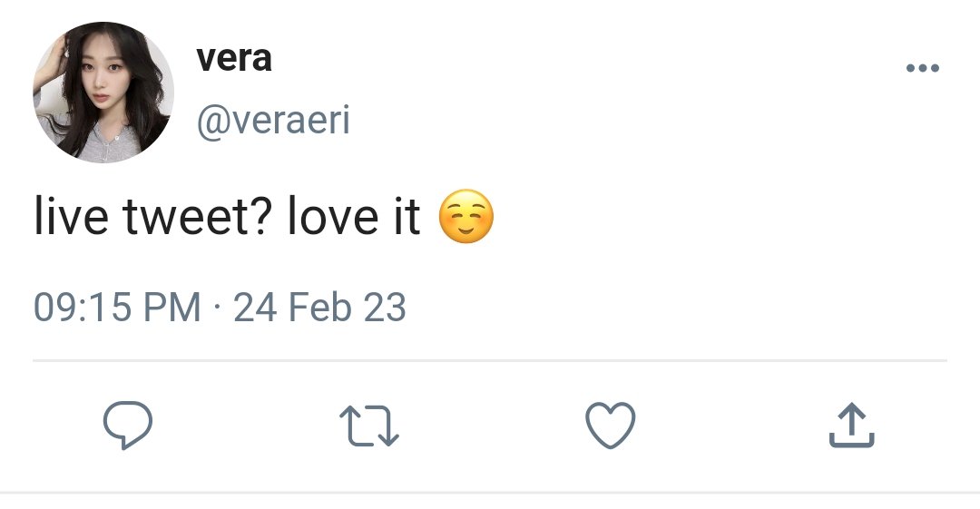The image size is (980, 509).
Task: Share vera's tweet externally
Action: point(851,426)
